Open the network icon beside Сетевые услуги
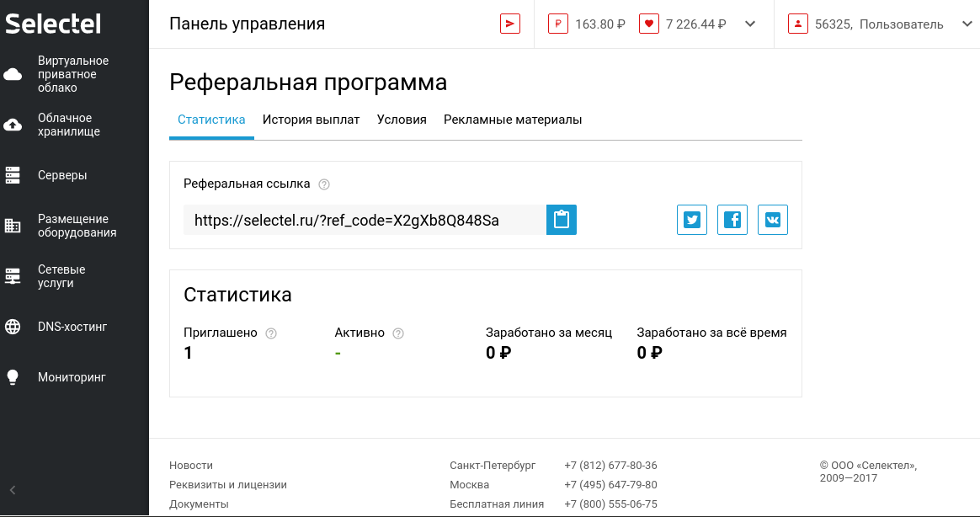 click(x=13, y=276)
